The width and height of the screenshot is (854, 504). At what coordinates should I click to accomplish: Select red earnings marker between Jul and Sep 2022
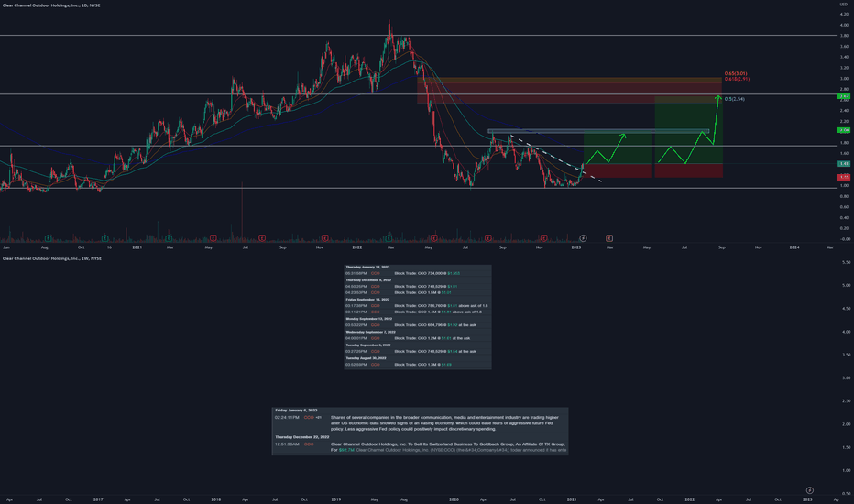click(488, 238)
